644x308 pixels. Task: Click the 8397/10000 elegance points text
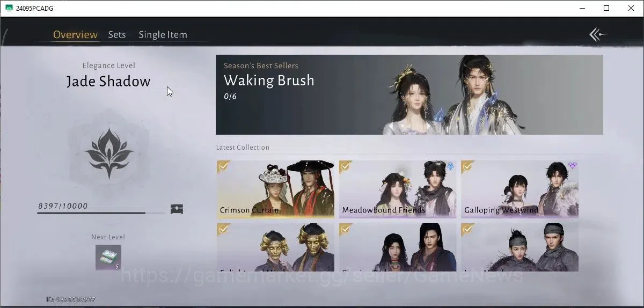coord(63,206)
